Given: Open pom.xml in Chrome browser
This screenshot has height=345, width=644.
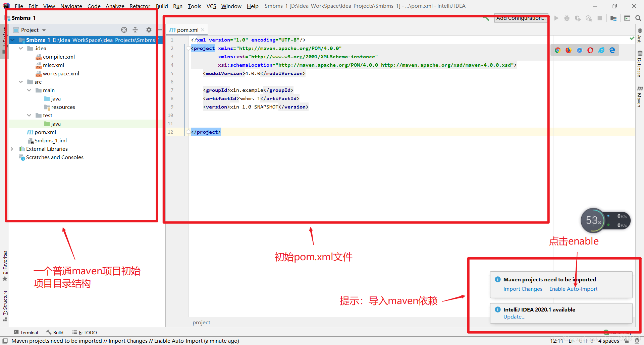Looking at the screenshot, I should point(557,50).
